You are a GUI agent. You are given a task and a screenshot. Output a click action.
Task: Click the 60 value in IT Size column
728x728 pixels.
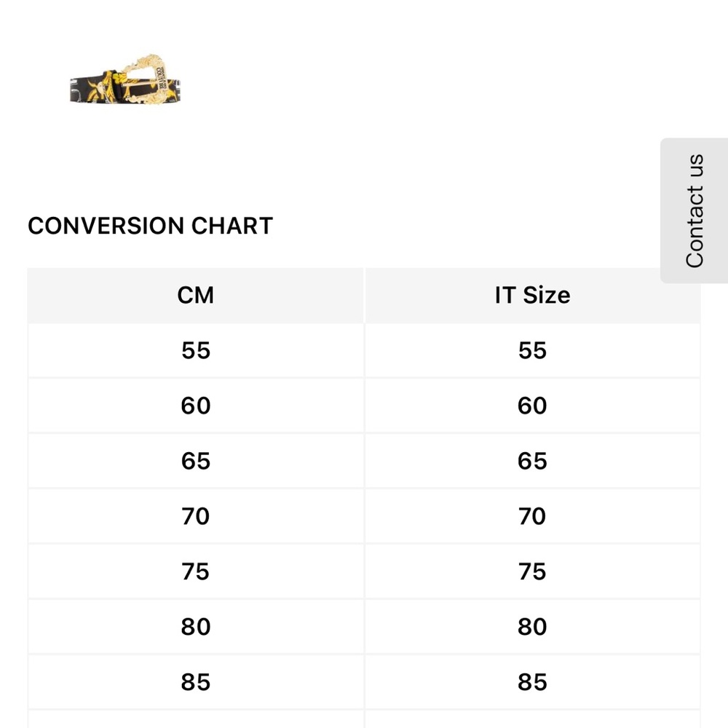(533, 405)
